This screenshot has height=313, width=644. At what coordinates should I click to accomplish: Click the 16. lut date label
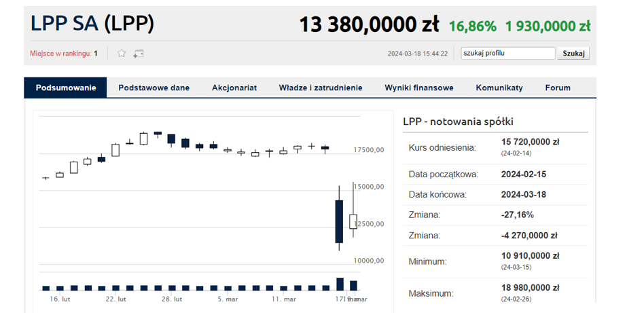60,299
